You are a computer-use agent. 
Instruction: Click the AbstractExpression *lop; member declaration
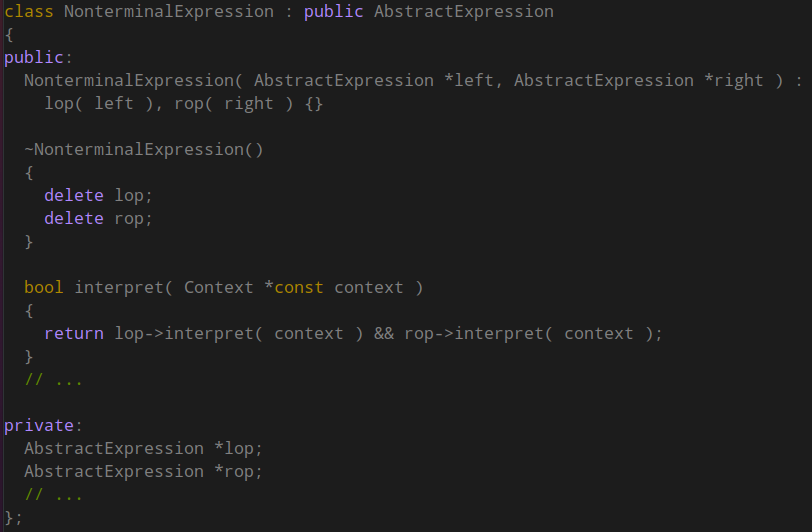click(143, 449)
